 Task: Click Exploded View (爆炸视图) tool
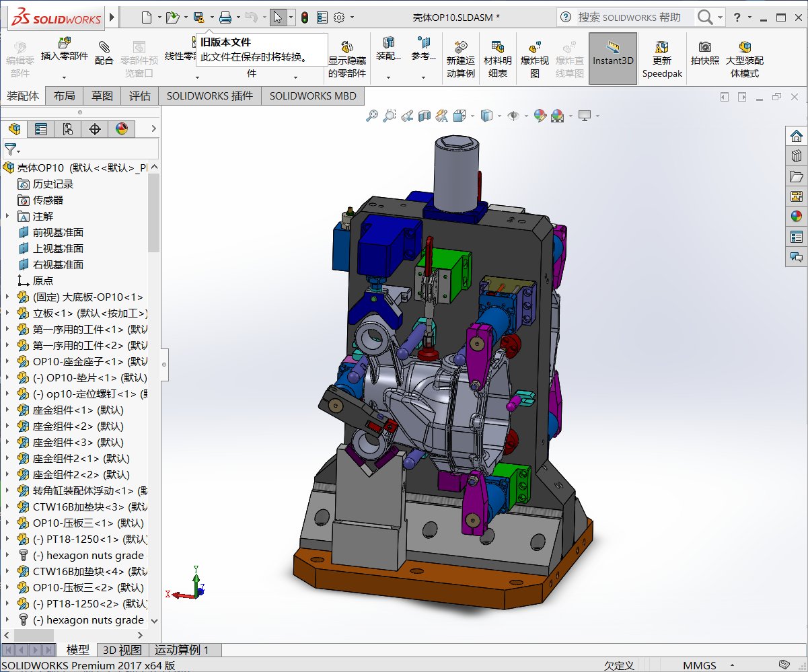535,59
